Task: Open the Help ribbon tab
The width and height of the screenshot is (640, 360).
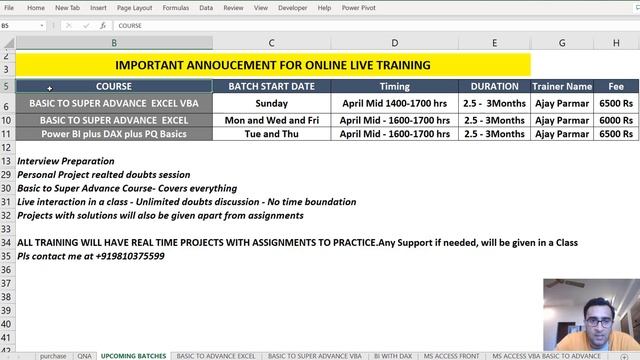Action: (324, 8)
